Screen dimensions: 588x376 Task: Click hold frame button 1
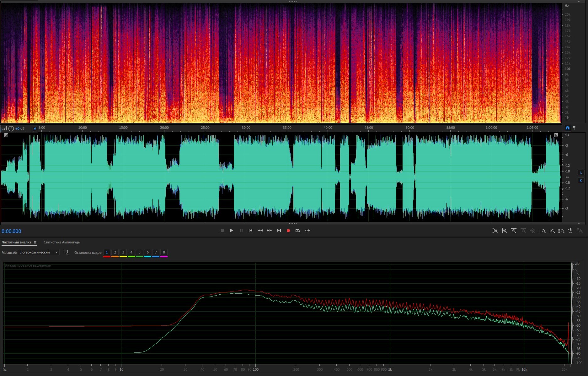point(107,253)
